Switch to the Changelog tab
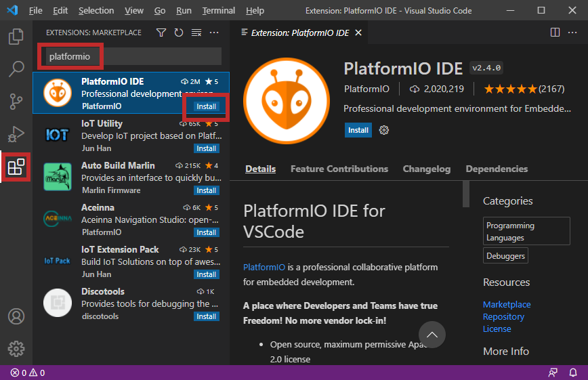This screenshot has height=380, width=588. pos(427,169)
